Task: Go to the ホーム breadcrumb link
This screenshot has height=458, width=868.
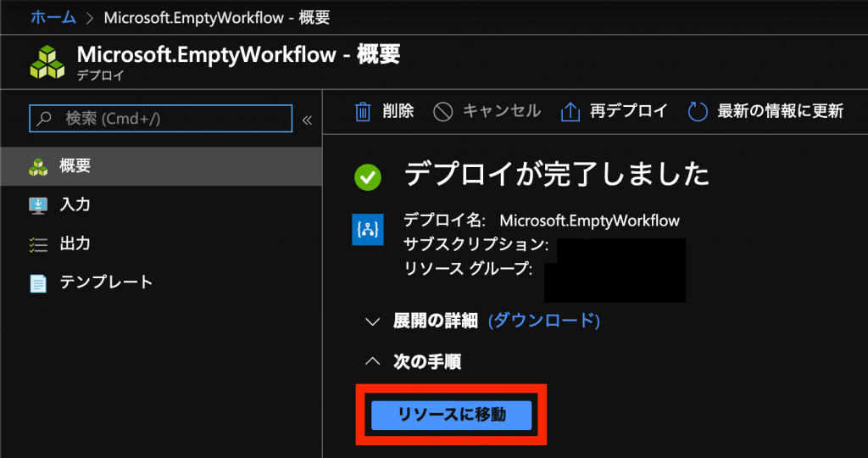Action: point(53,17)
